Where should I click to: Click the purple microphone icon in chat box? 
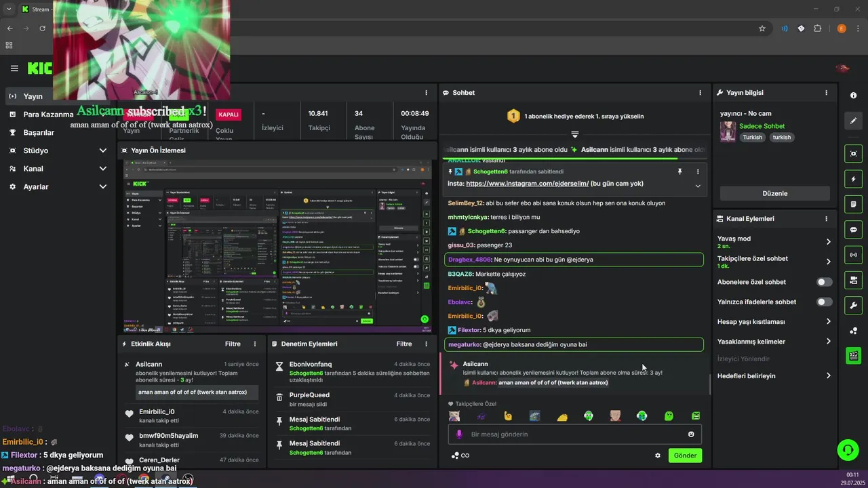click(x=459, y=434)
